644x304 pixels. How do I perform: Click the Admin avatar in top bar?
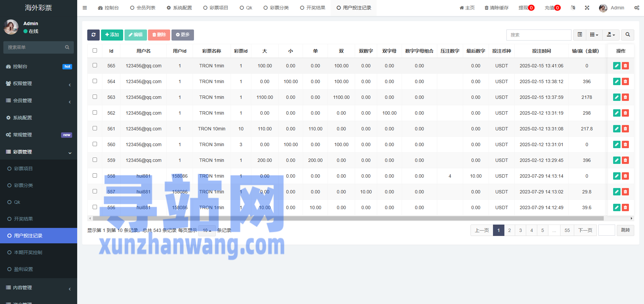pyautogui.click(x=603, y=8)
